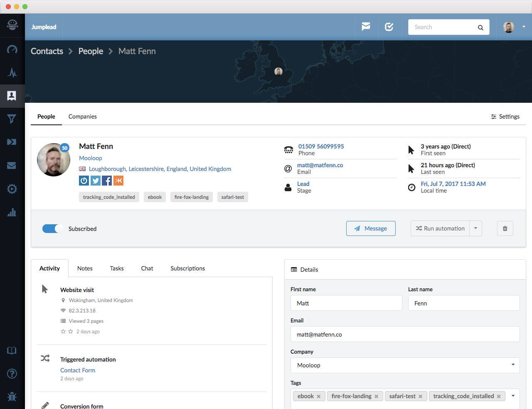This screenshot has width=532, height=409.
Task: Open the Notes tab
Action: tap(85, 268)
